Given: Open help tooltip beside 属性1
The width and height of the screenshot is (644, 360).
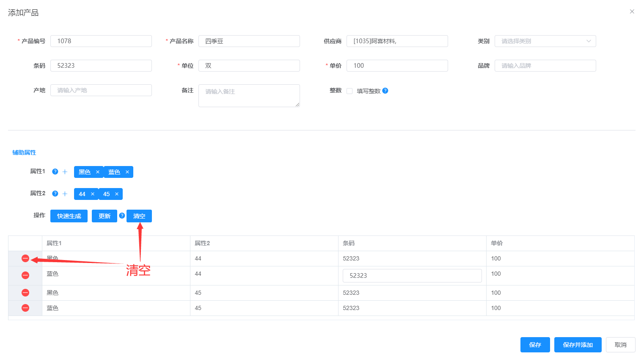Looking at the screenshot, I should point(55,172).
